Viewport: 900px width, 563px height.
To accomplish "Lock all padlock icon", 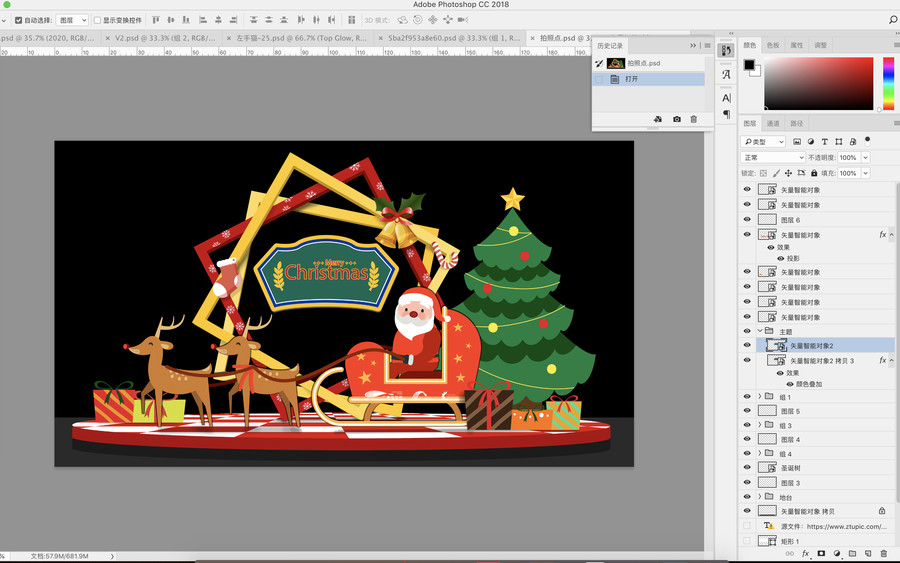I will coord(814,173).
